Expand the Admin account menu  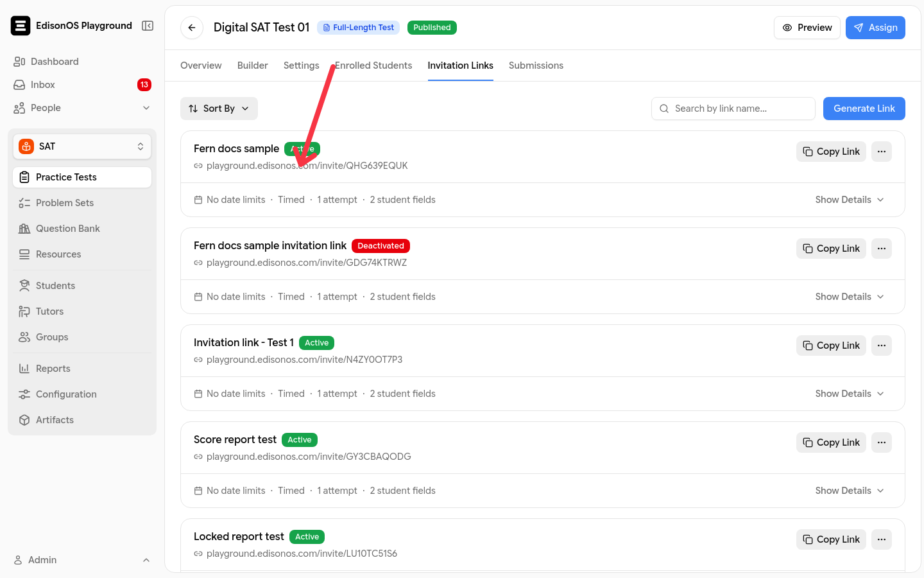tap(82, 560)
